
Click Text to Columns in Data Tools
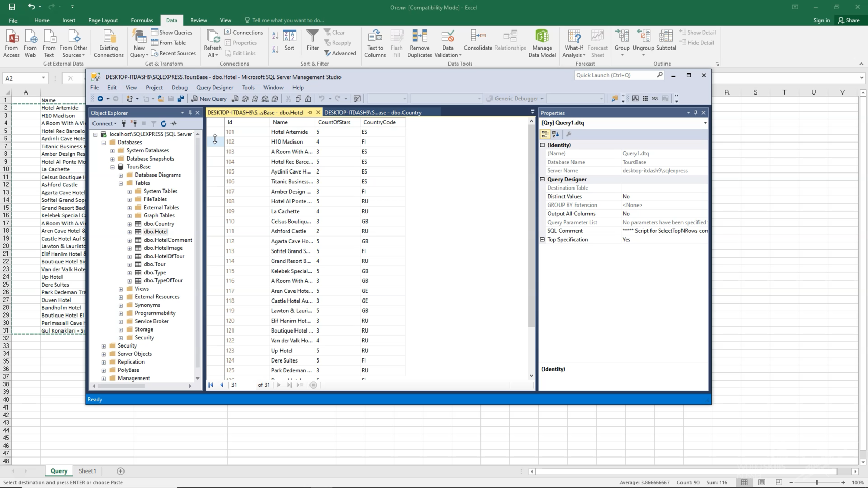[x=375, y=43]
